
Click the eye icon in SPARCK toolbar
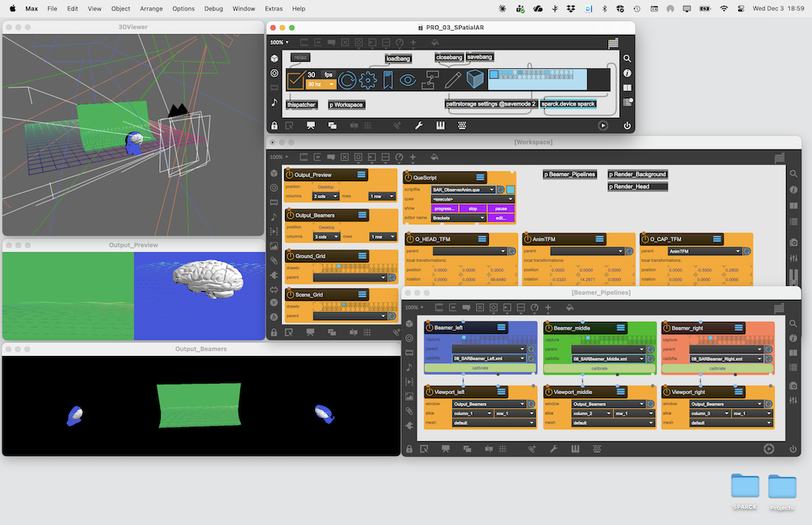tap(408, 80)
